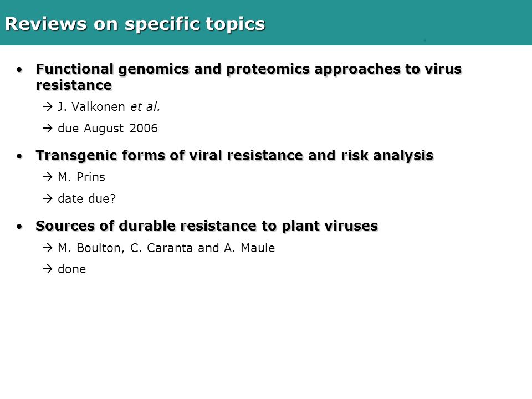
Task: Select M. Boulton, C. Caranta and A. Maule
Action: [166, 248]
